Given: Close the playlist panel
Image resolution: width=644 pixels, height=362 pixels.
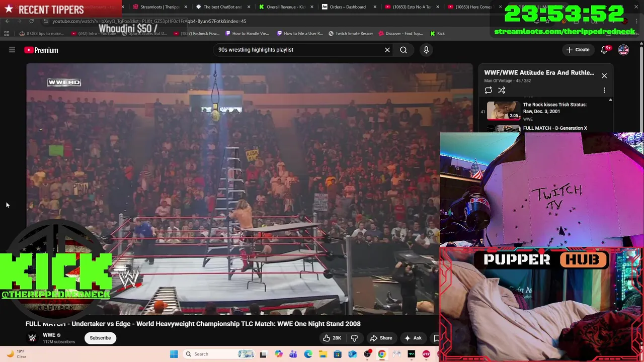Looking at the screenshot, I should [604, 75].
